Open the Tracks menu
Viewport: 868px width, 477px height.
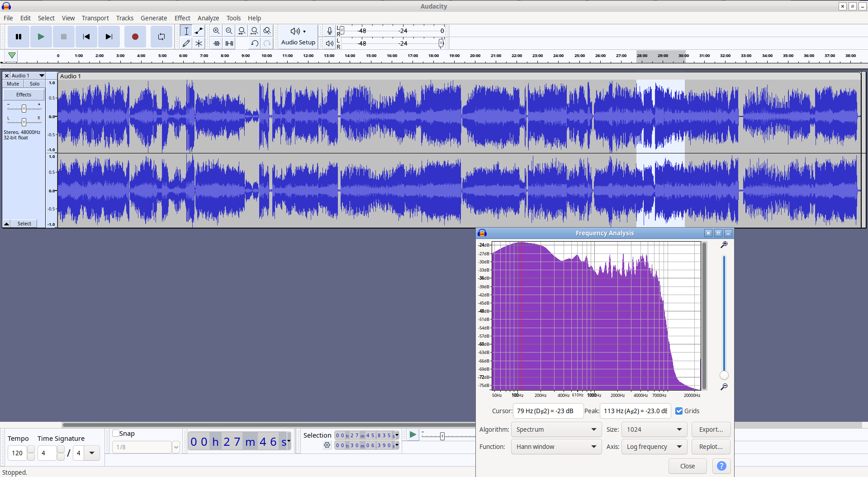(124, 18)
